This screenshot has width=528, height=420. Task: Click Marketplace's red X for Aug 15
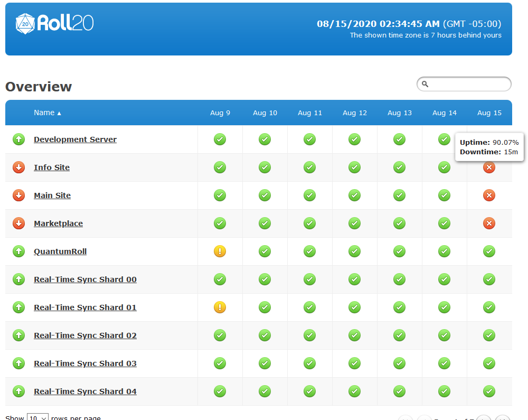tap(489, 223)
